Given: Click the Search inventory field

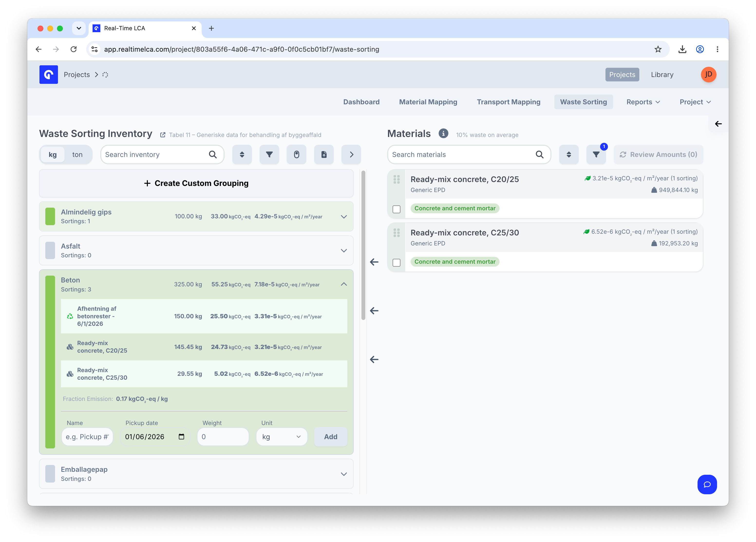Looking at the screenshot, I should tap(162, 155).
